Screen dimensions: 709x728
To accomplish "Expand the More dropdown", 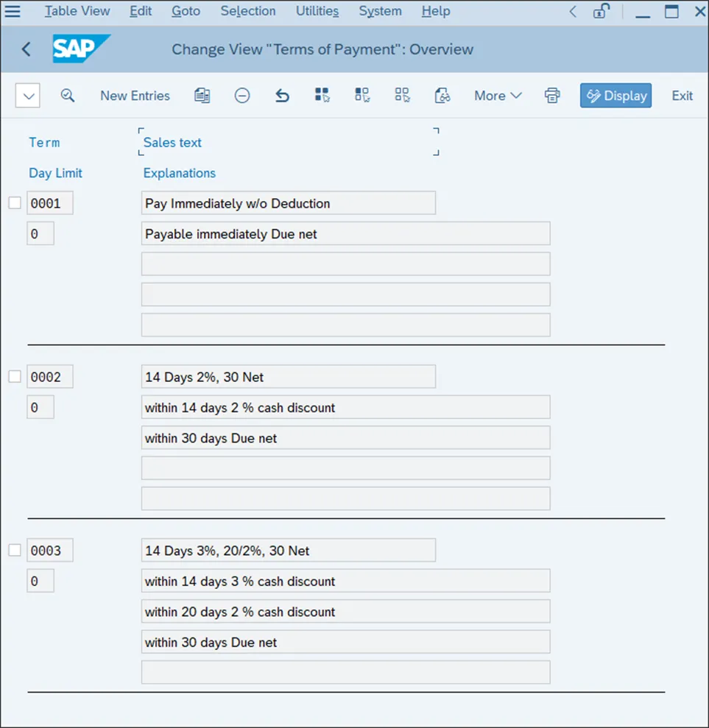I will coord(498,96).
